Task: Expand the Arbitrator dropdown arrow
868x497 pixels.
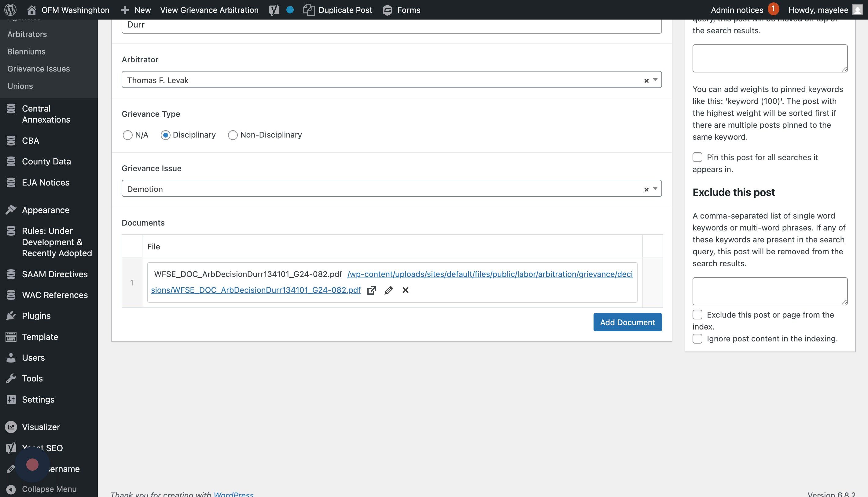Action: coord(655,80)
